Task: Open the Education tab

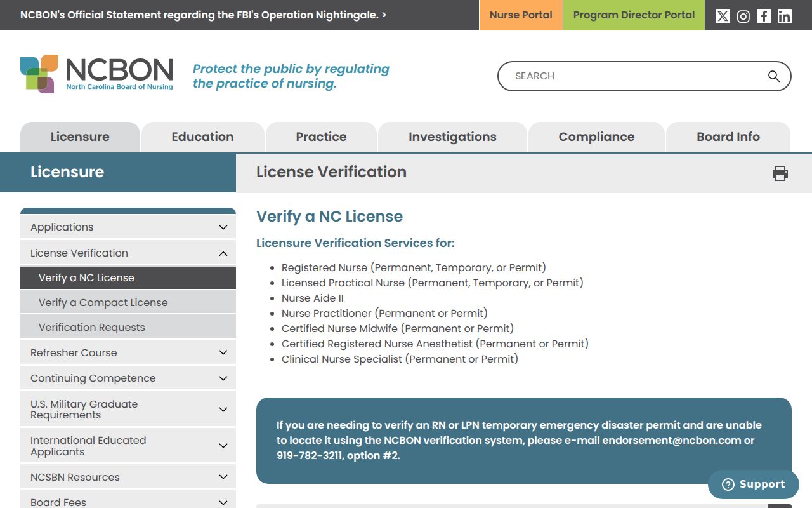Action: point(202,137)
